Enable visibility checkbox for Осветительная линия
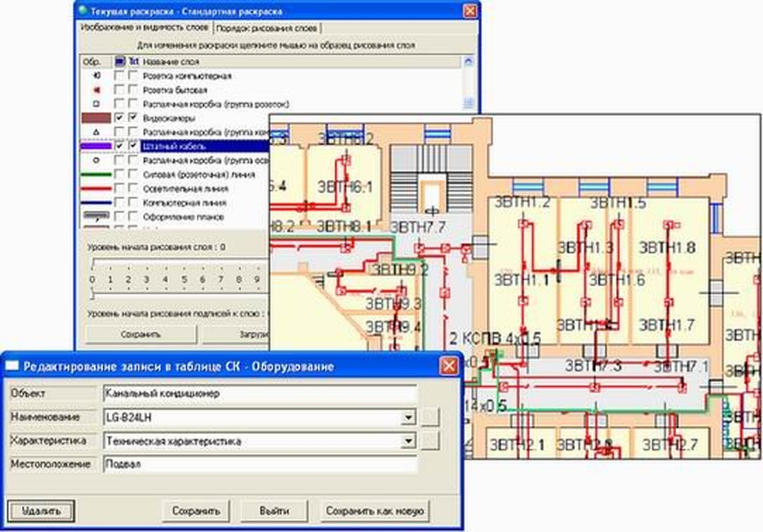 119,188
